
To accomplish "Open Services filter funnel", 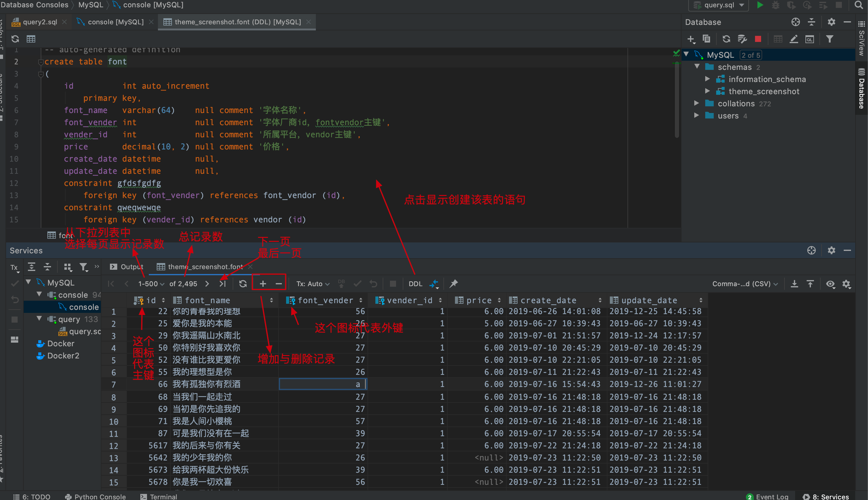I will 84,267.
